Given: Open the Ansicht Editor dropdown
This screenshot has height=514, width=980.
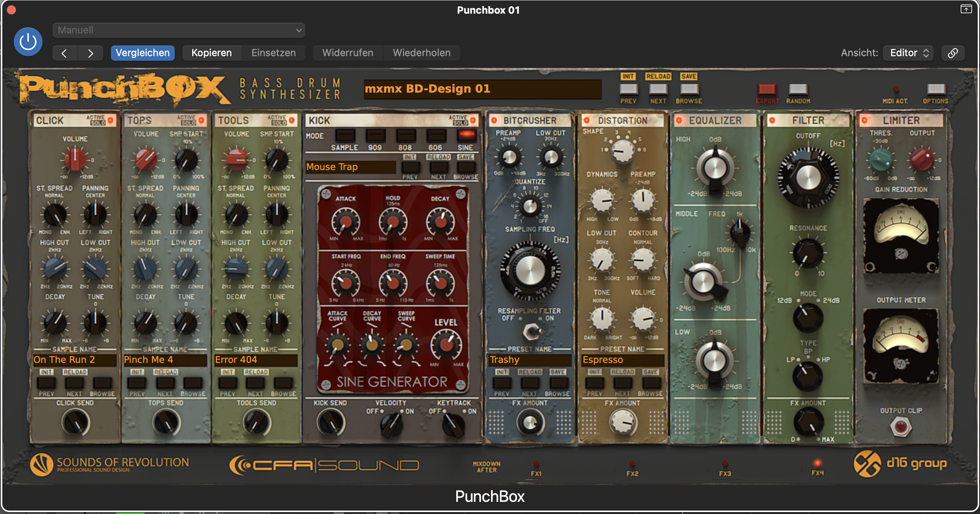Looking at the screenshot, I should (x=908, y=53).
